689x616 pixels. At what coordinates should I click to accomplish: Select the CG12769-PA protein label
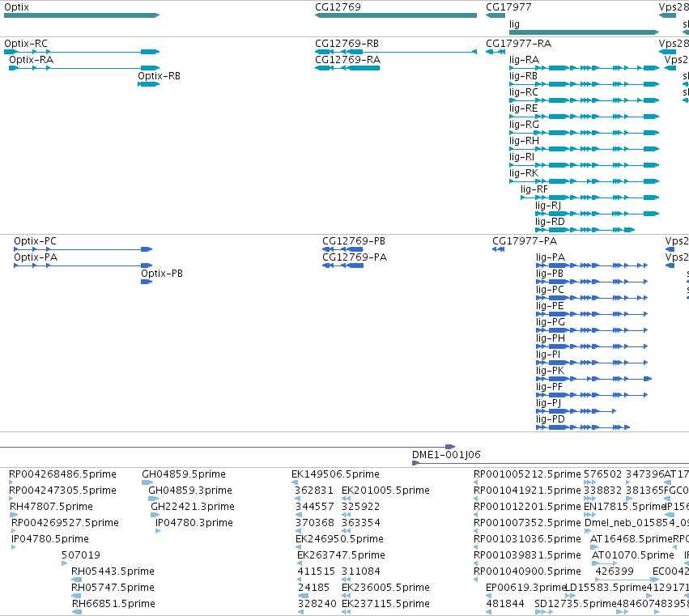[x=355, y=257]
